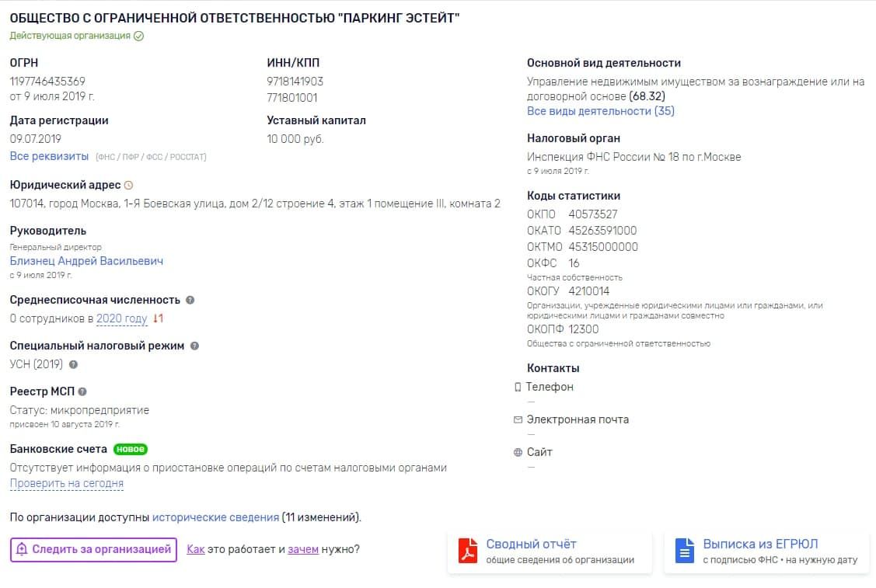
Task: Open the Выписка из ЕГРЮЛ card
Action: tap(766, 551)
